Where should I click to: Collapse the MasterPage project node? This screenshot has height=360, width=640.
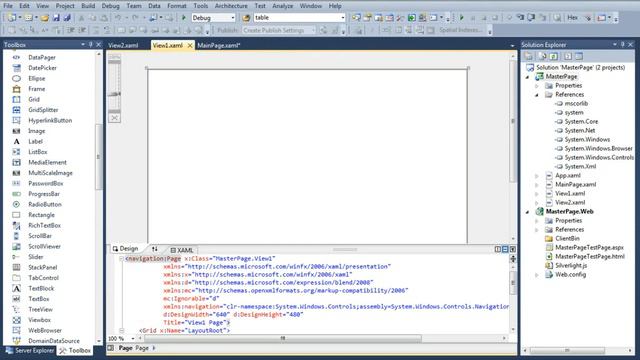(x=527, y=77)
